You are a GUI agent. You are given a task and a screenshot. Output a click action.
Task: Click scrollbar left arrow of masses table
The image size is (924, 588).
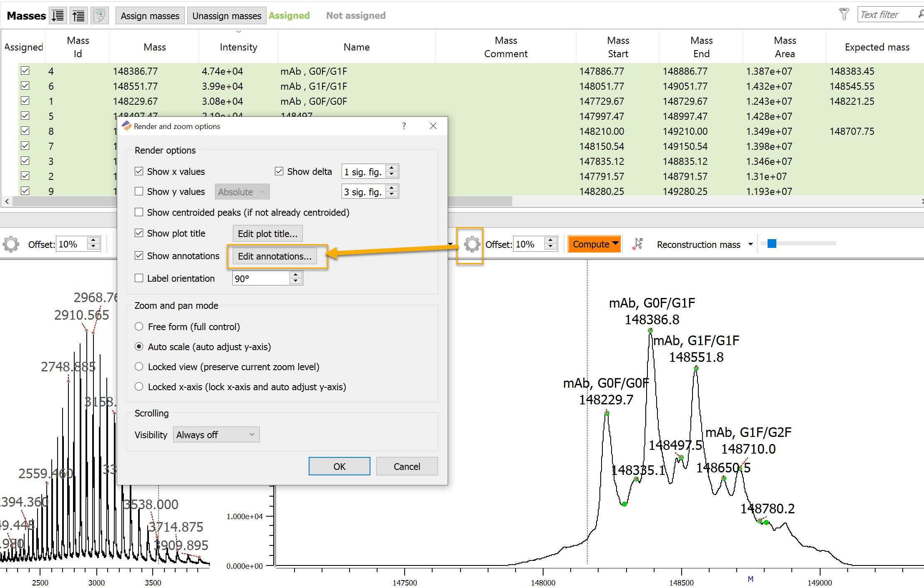coord(7,201)
